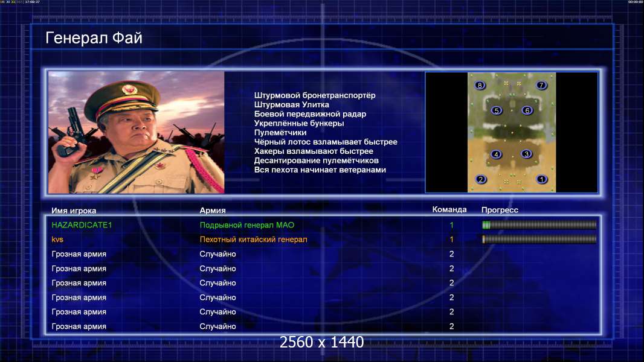The height and width of the screenshot is (362, 644).
Task: Click 'Десантирование пулемётчиков' line
Action: 316,160
